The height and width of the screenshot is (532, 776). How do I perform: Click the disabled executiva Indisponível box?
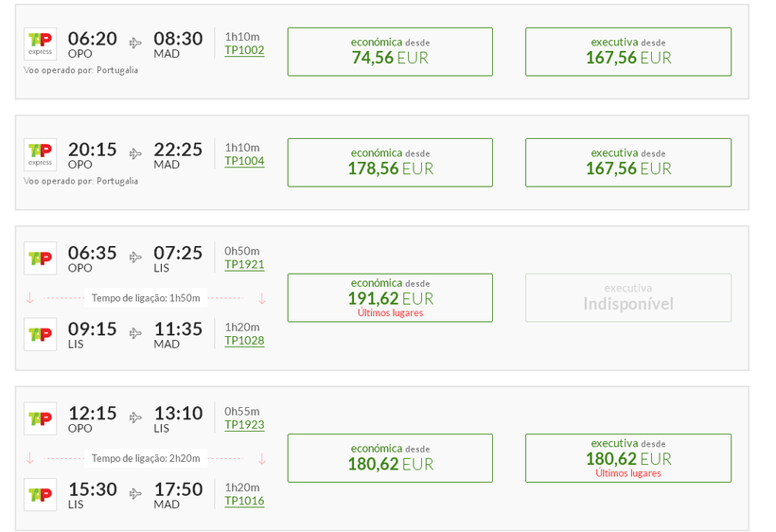coord(628,297)
